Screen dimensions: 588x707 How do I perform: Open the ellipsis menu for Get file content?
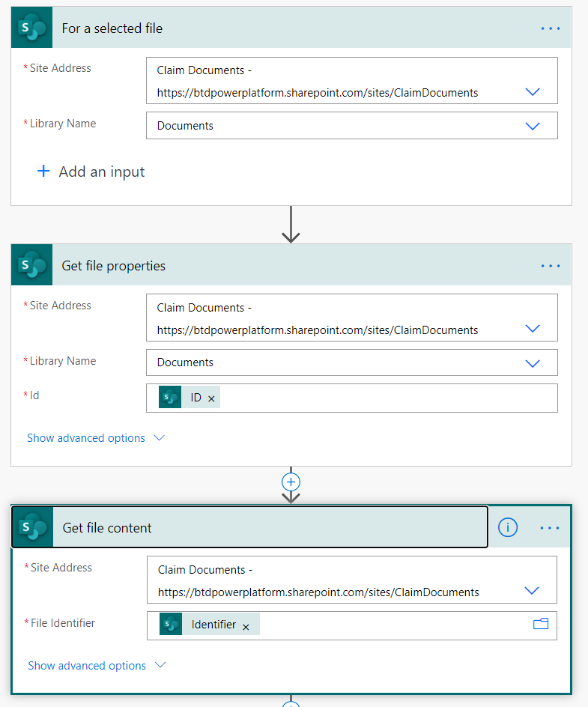551,527
